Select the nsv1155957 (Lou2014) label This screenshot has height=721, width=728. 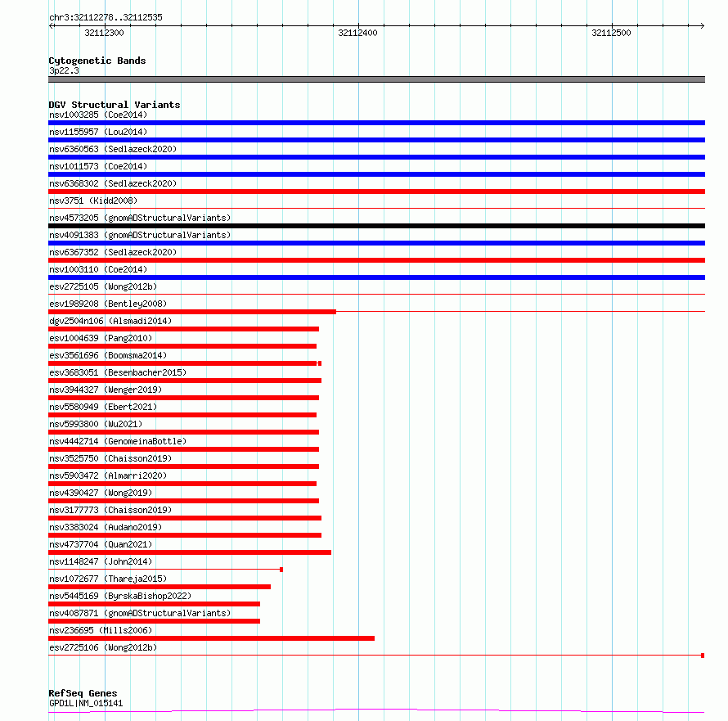click(x=98, y=132)
